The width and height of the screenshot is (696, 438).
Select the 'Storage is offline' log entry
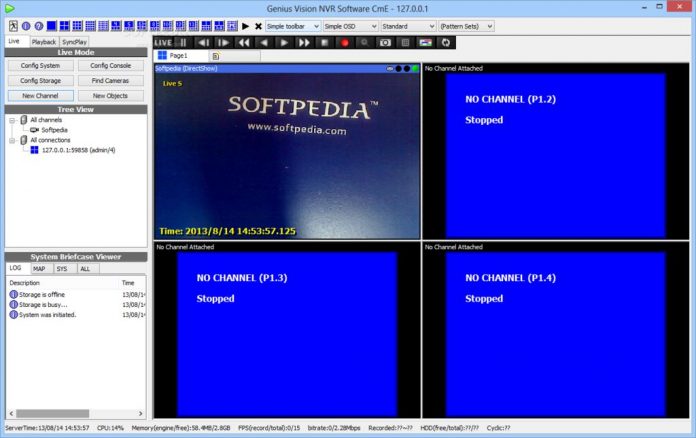coord(76,295)
